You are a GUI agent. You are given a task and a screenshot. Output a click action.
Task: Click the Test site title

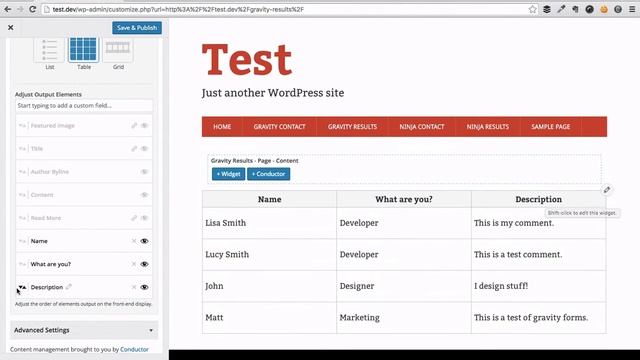click(247, 60)
